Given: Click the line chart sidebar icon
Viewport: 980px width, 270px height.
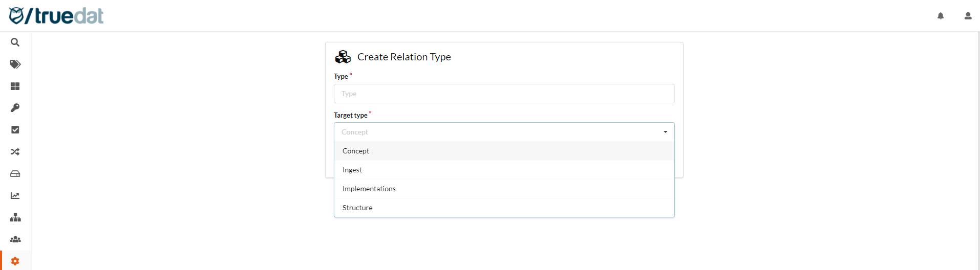Looking at the screenshot, I should 15,196.
